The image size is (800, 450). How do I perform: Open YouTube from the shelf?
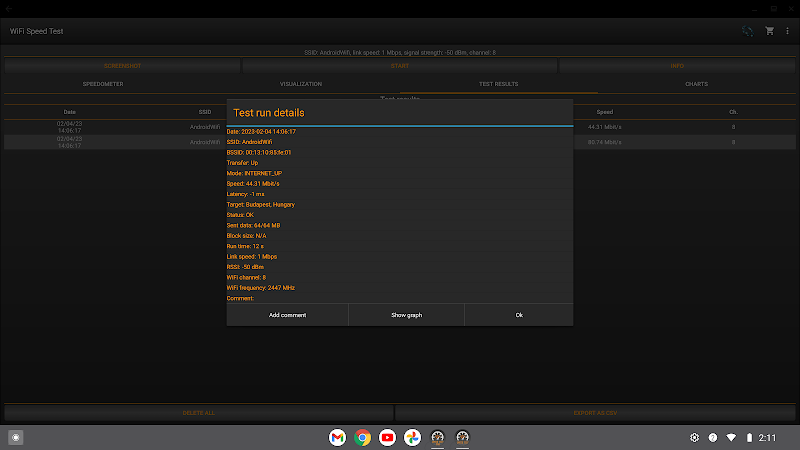pos(388,438)
